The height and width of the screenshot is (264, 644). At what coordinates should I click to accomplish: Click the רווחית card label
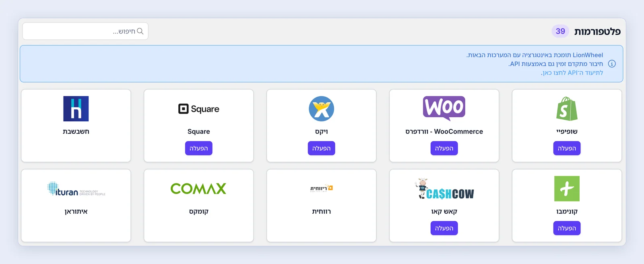pyautogui.click(x=321, y=211)
